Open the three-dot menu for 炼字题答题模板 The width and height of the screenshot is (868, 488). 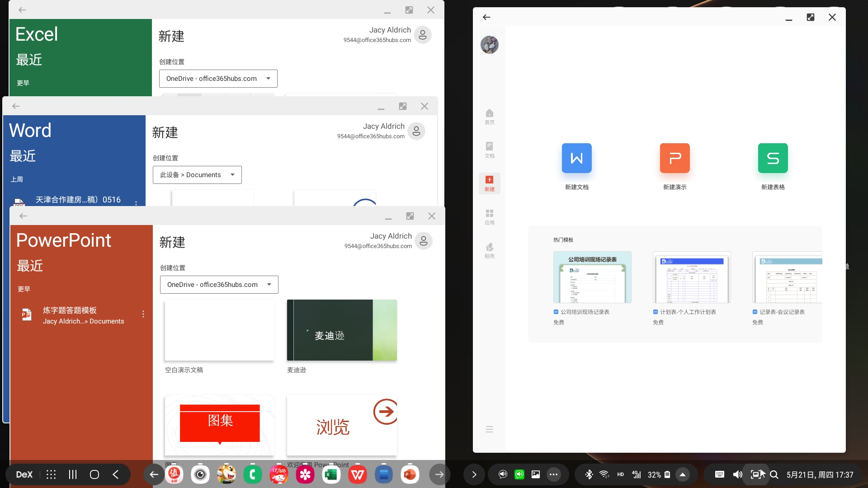tap(143, 314)
